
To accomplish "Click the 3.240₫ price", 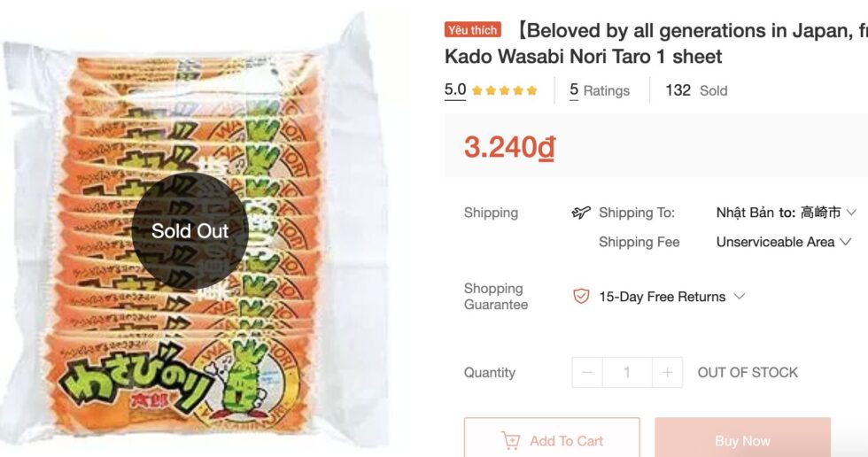I will click(509, 147).
